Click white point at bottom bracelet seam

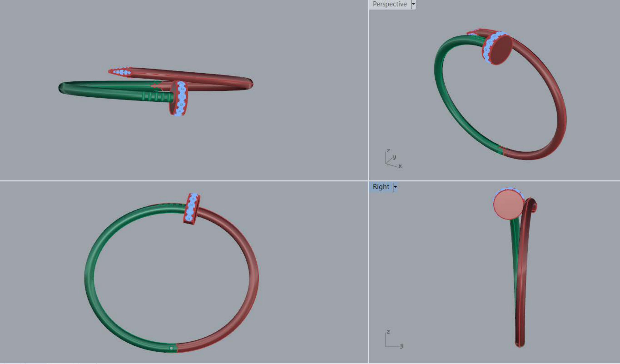pyautogui.click(x=171, y=348)
